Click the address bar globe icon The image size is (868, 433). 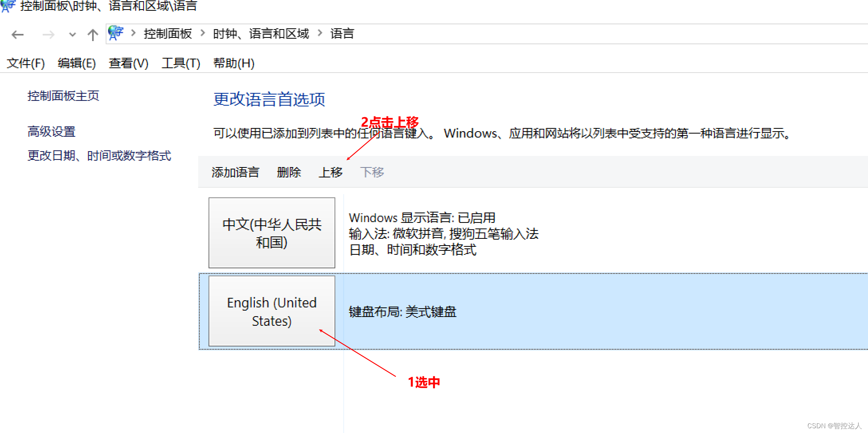116,33
